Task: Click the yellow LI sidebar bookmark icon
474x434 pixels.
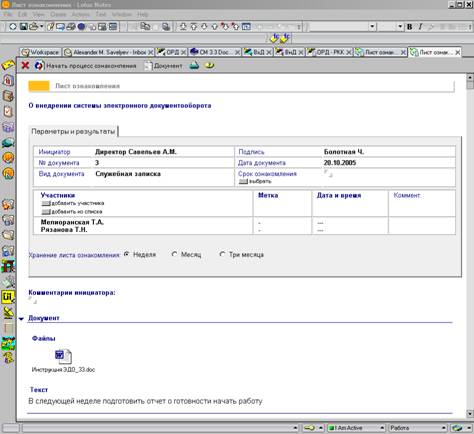Action: [8, 297]
